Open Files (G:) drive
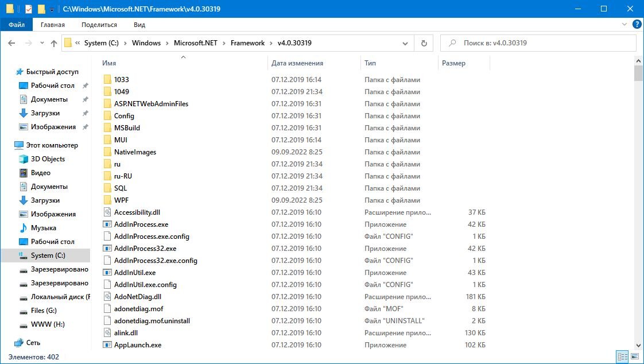This screenshot has height=364, width=644. point(44,311)
